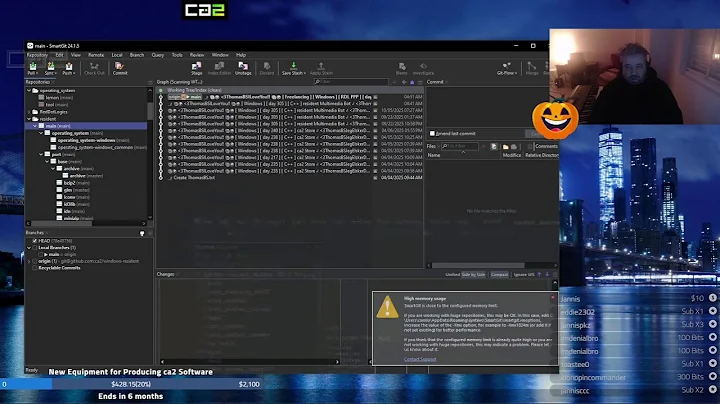The image size is (720, 404).
Task: Click the down arrow in Changes toolbar
Action: coord(547,275)
